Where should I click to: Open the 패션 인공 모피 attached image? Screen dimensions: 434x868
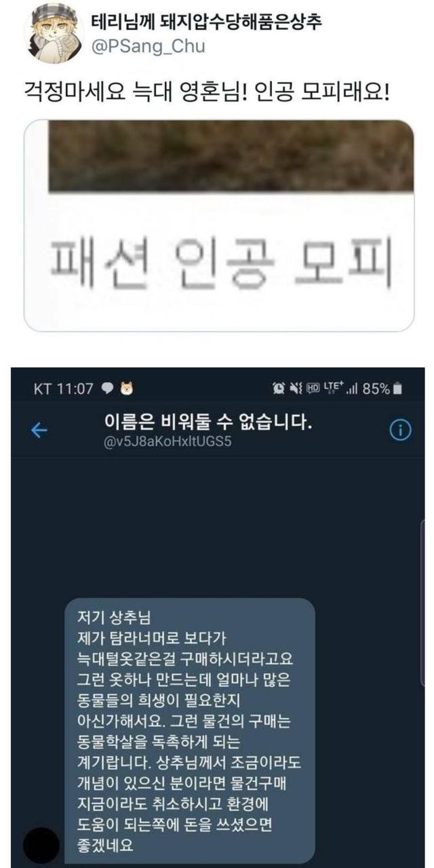pos(219,225)
